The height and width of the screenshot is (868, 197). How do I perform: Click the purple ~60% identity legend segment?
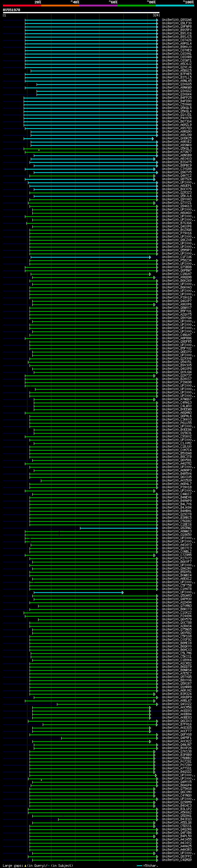[x=98, y=6]
